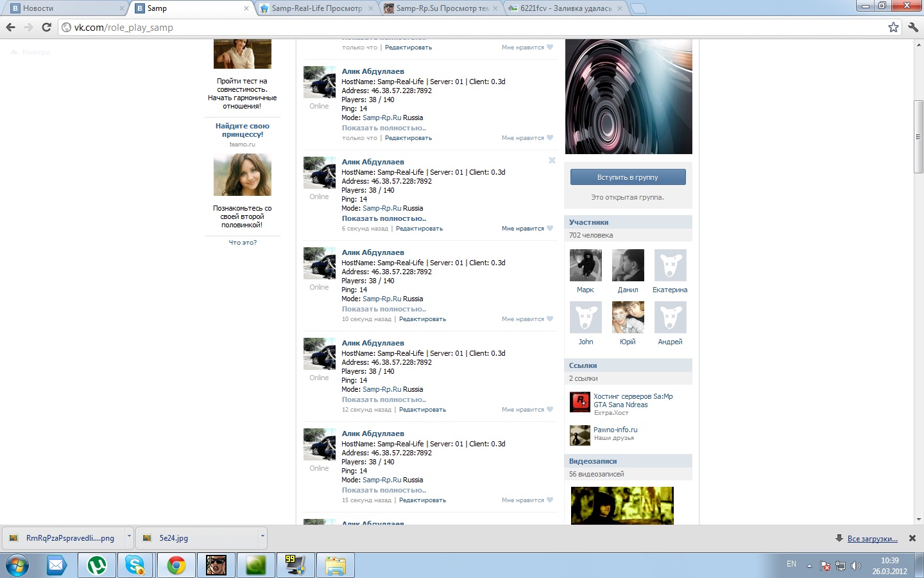Click the Rockstar icon beside the hosting link
The width and height of the screenshot is (924, 578).
point(580,402)
